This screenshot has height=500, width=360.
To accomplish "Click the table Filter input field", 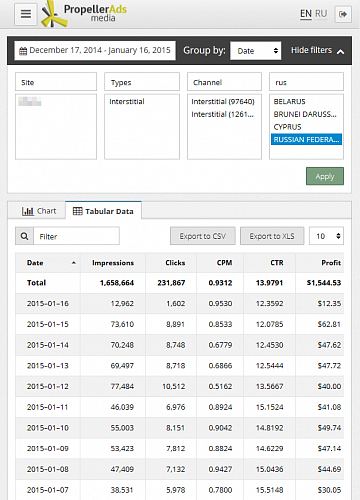I will 76,236.
